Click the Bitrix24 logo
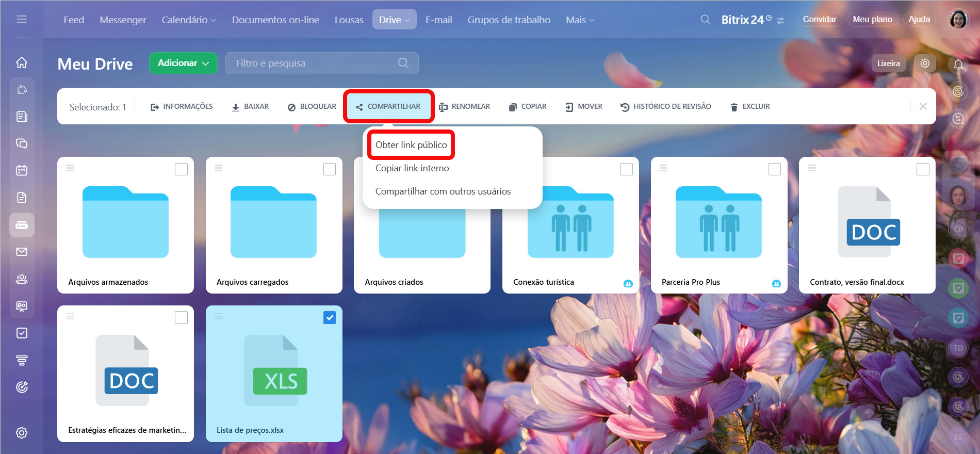This screenshot has height=454, width=980. [746, 20]
